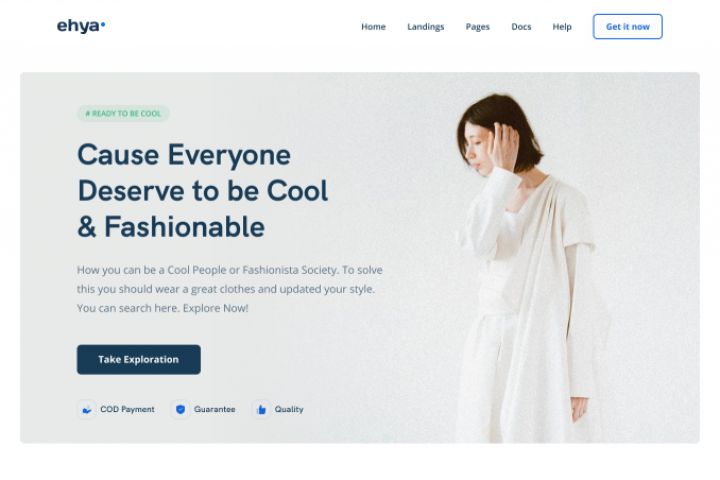Click the ehya logo
This screenshot has height=480, width=720.
(81, 26)
